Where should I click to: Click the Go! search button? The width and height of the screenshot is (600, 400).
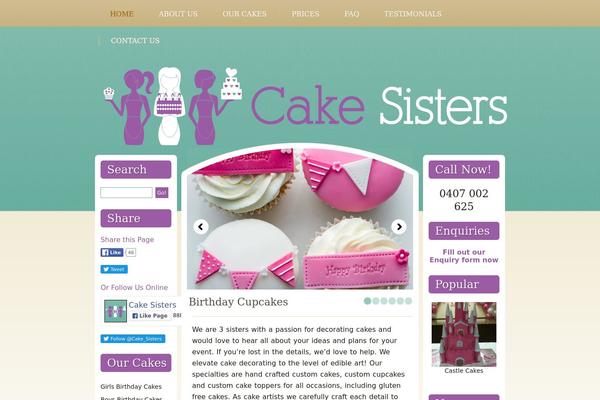[x=161, y=193]
